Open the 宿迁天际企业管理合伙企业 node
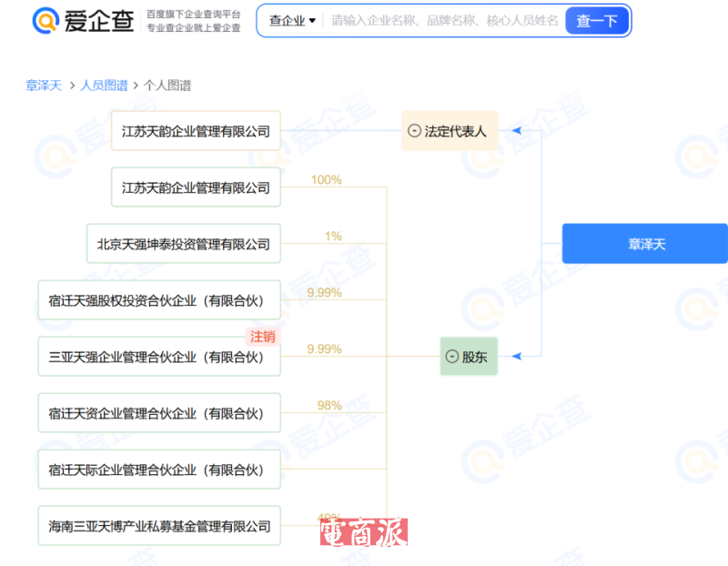This screenshot has width=728, height=566. (x=159, y=470)
